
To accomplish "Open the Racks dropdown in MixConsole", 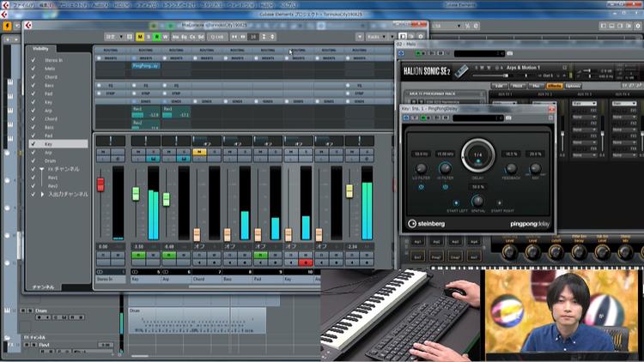I will click(377, 37).
